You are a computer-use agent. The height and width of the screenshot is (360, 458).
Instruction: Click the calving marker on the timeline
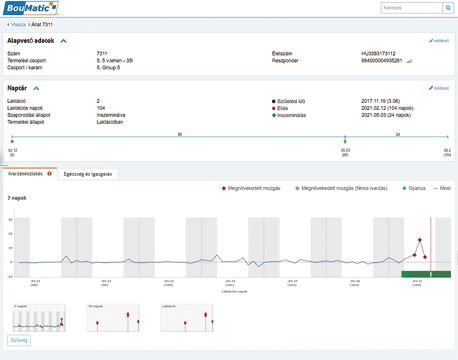(12, 142)
